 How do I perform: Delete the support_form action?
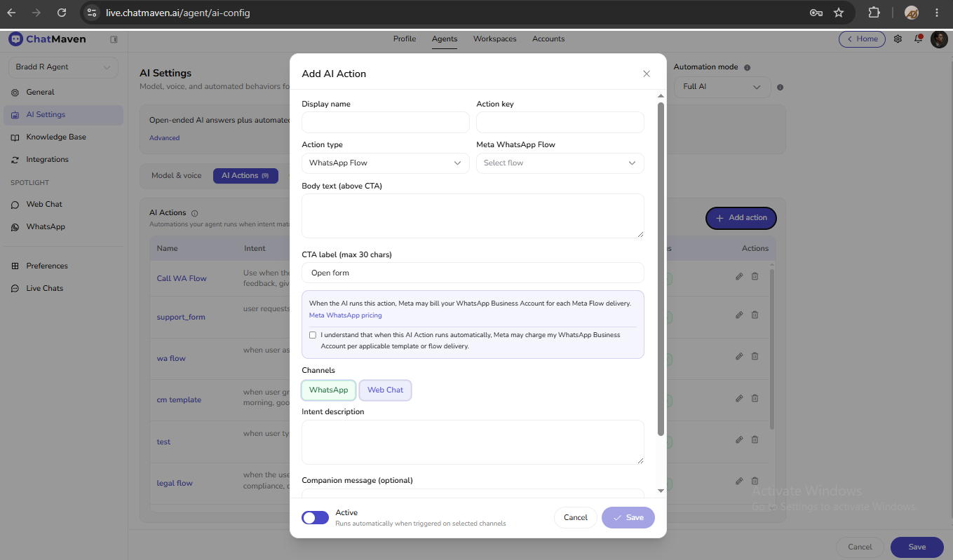click(755, 315)
